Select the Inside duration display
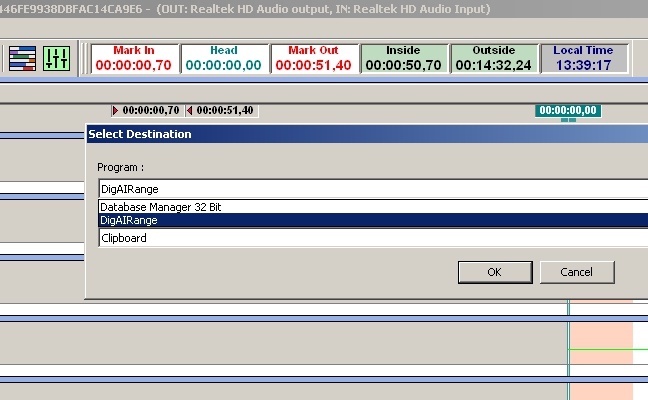 [404, 59]
